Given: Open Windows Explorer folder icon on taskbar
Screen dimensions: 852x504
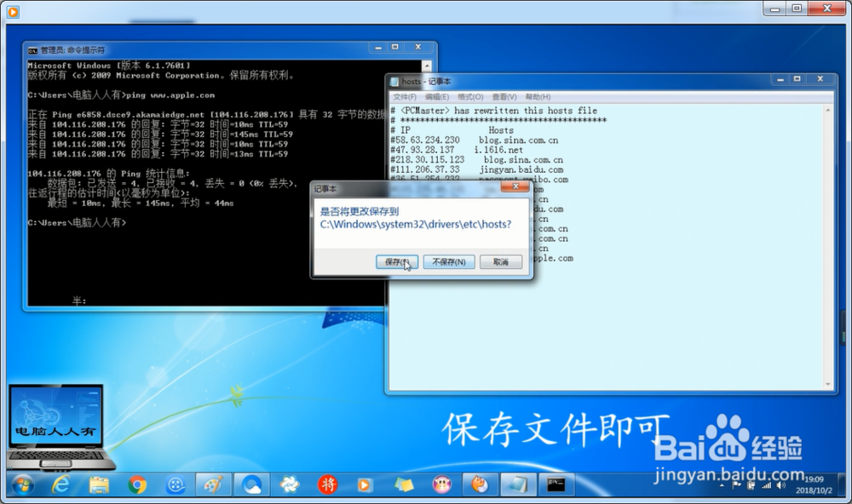Looking at the screenshot, I should pos(99,484).
